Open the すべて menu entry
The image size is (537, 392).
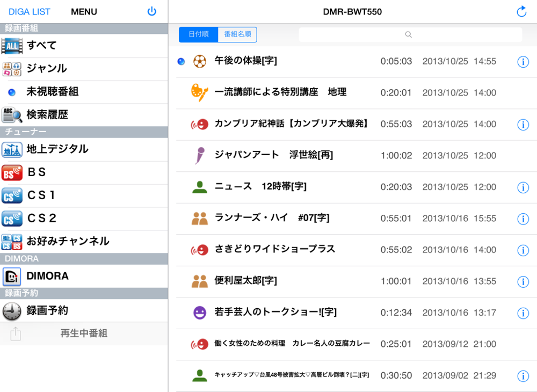tap(84, 46)
